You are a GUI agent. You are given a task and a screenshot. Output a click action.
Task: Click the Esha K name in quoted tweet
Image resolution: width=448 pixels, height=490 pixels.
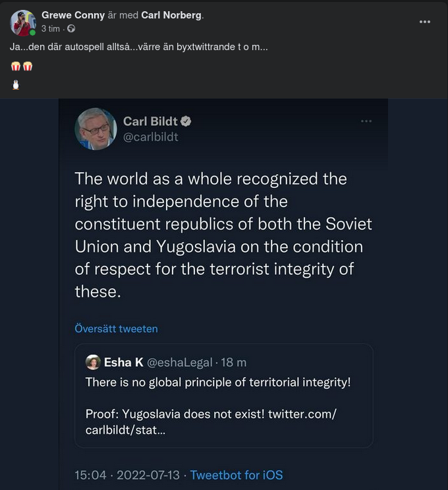[x=123, y=362]
